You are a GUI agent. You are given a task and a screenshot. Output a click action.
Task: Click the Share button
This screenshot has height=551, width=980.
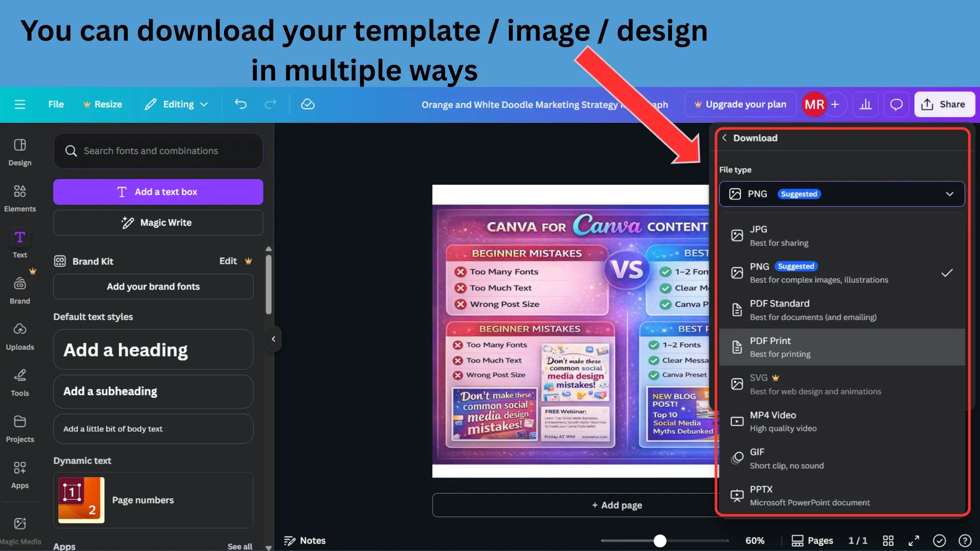pyautogui.click(x=944, y=105)
